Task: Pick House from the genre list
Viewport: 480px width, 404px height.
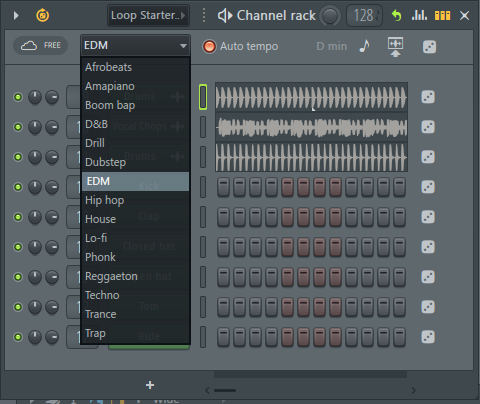Action: (136, 219)
